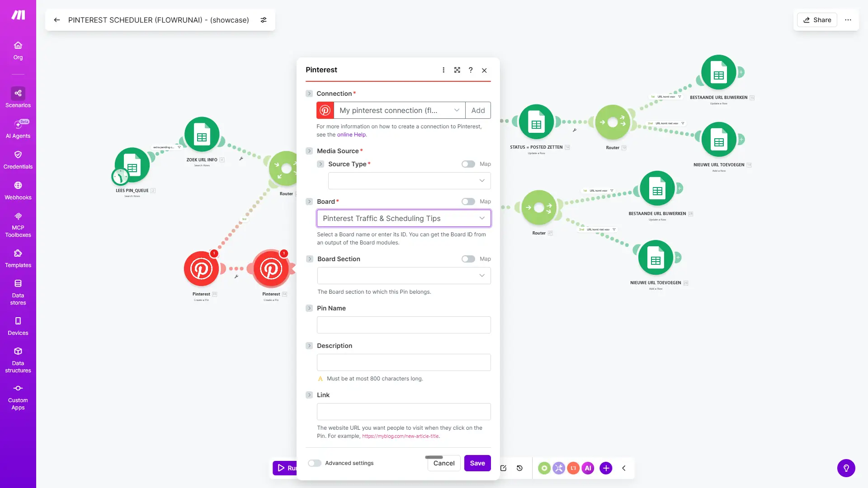Open the Pinterest module numbered 33
Image resolution: width=868 pixels, height=488 pixels.
point(201,269)
